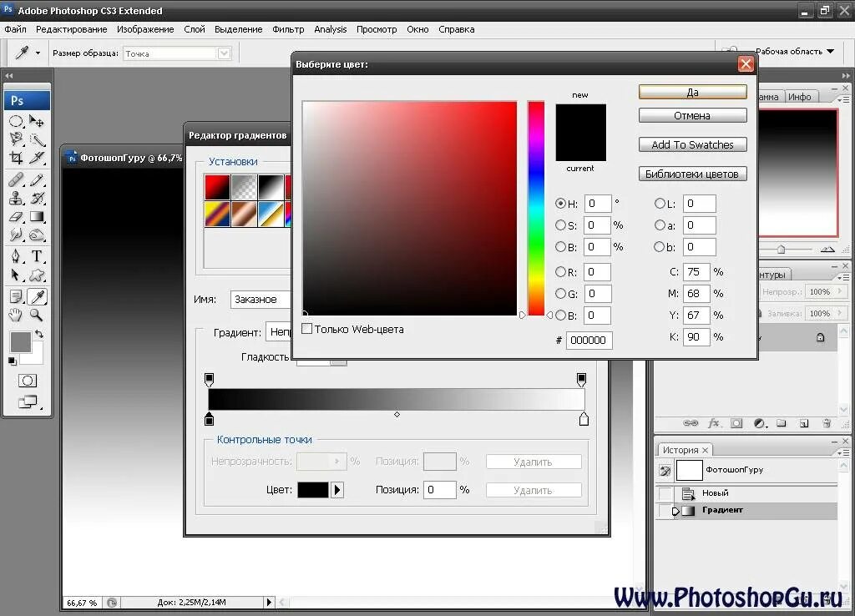Select the Elliptical Marquee tool
The width and height of the screenshot is (855, 616).
click(x=16, y=120)
